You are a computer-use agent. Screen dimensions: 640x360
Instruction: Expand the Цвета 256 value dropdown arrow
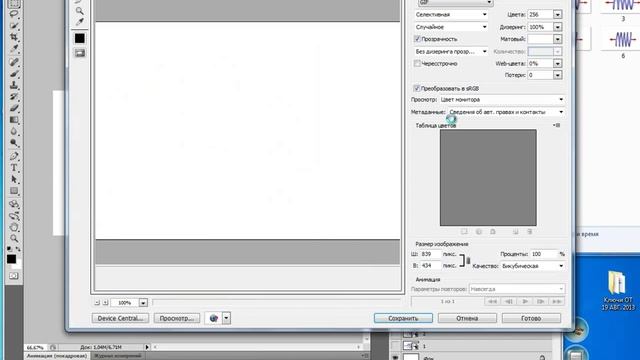(x=558, y=15)
